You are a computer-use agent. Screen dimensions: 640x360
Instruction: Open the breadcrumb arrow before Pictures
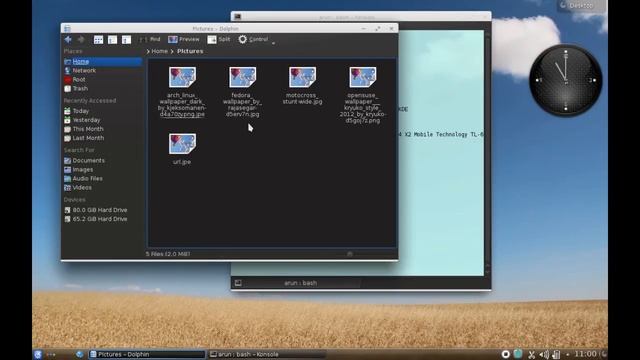pos(172,51)
